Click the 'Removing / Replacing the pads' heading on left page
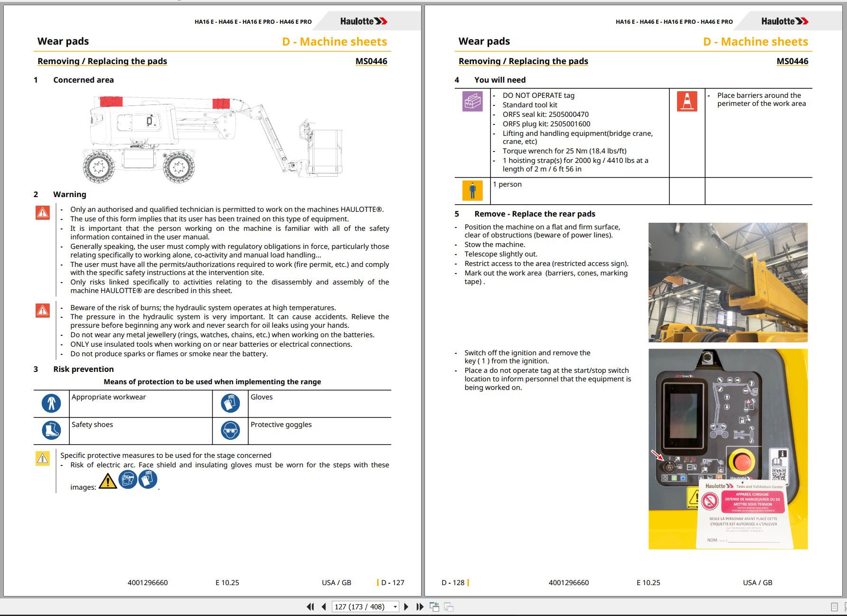Screen dimensions: 847x616 point(102,61)
